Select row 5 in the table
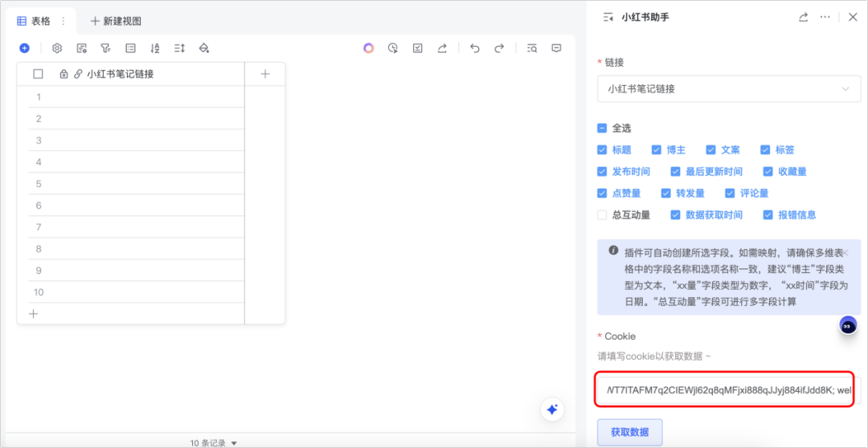Viewport: 868px width, 448px height. 39,184
